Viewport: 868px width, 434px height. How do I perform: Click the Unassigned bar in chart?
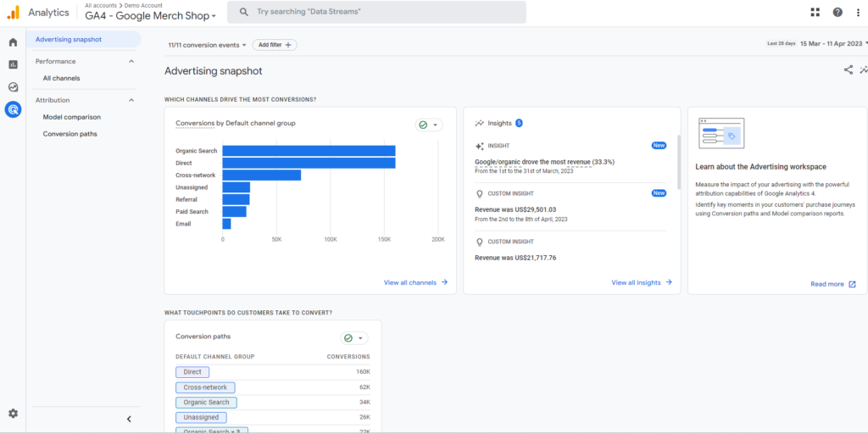pos(236,187)
